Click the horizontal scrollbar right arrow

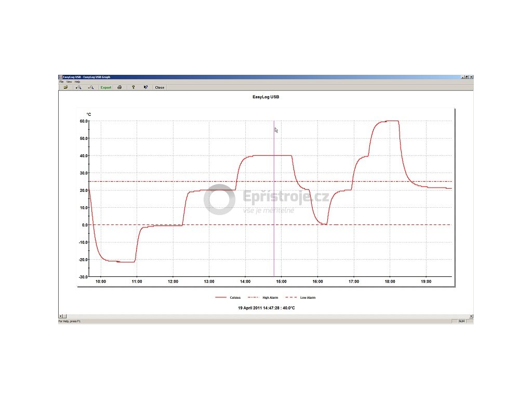click(471, 316)
